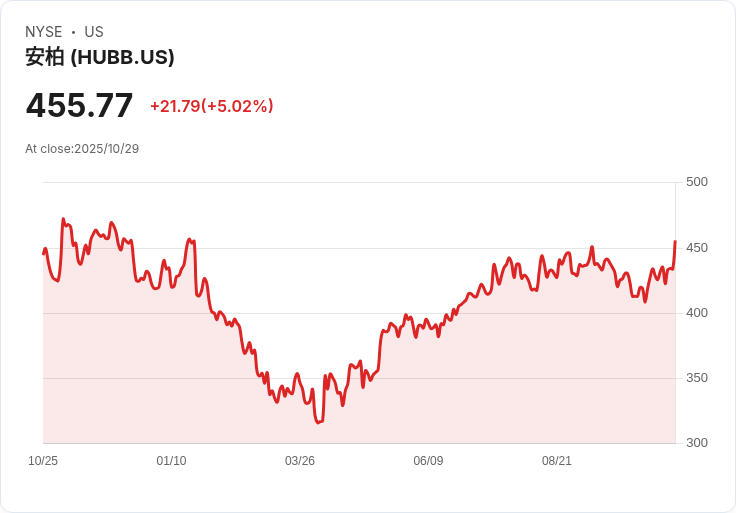Click the US market label
The height and width of the screenshot is (513, 736).
pos(94,32)
